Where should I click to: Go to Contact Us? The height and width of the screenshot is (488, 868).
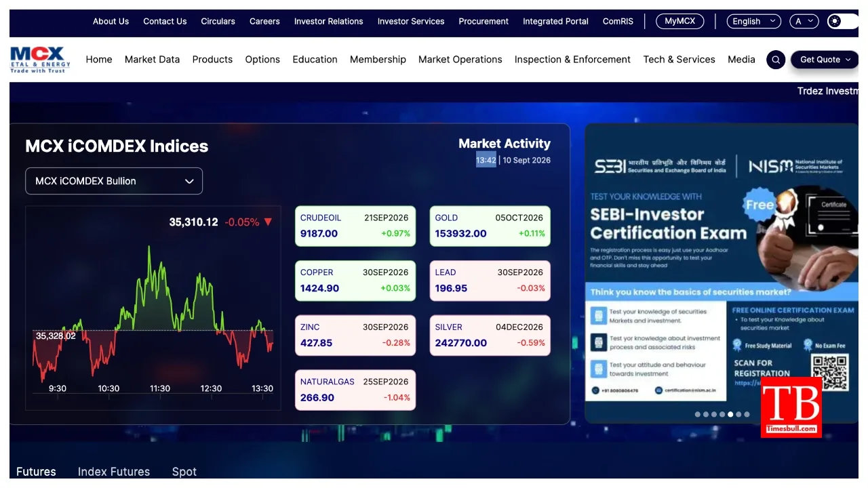[x=165, y=21]
